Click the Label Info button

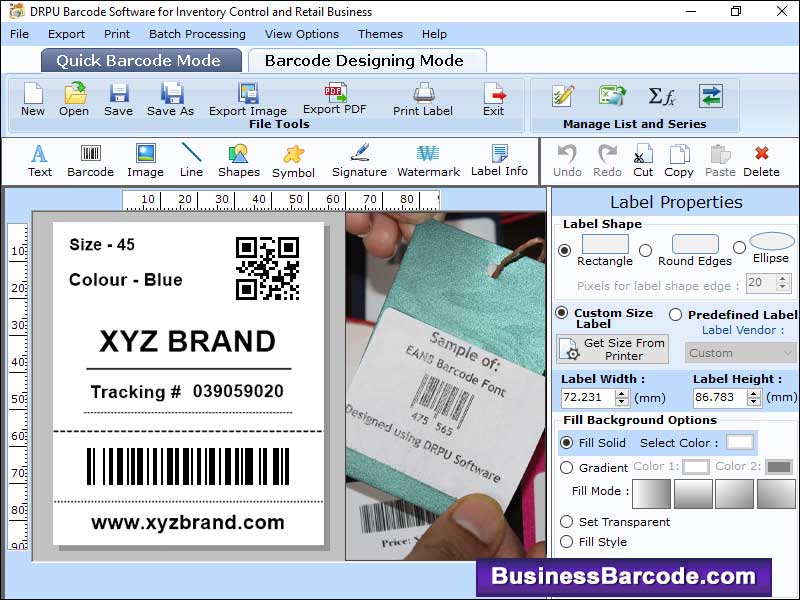(498, 158)
